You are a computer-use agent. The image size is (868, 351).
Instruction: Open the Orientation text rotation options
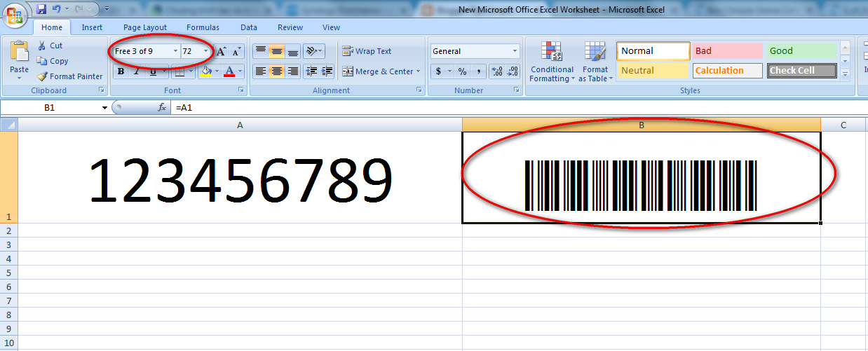tap(314, 51)
